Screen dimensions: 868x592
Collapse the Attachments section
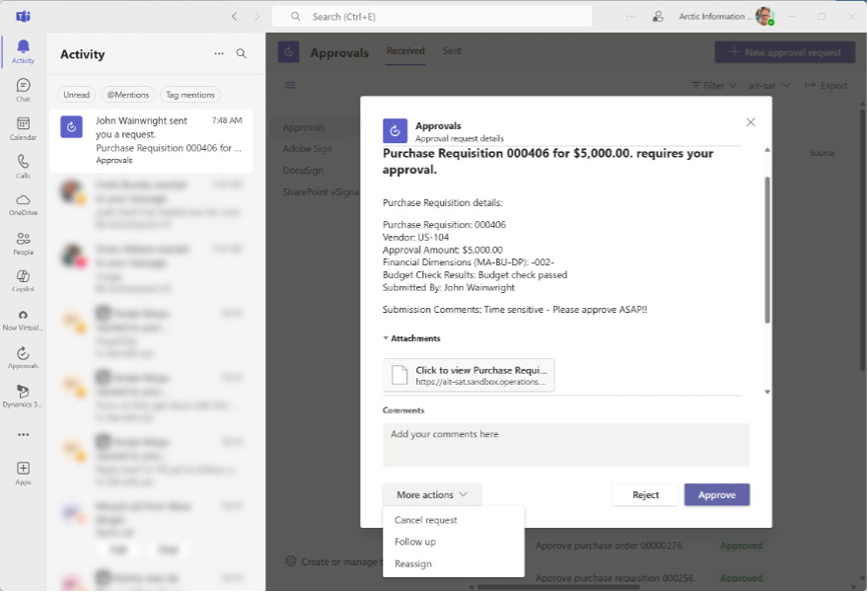(x=412, y=337)
